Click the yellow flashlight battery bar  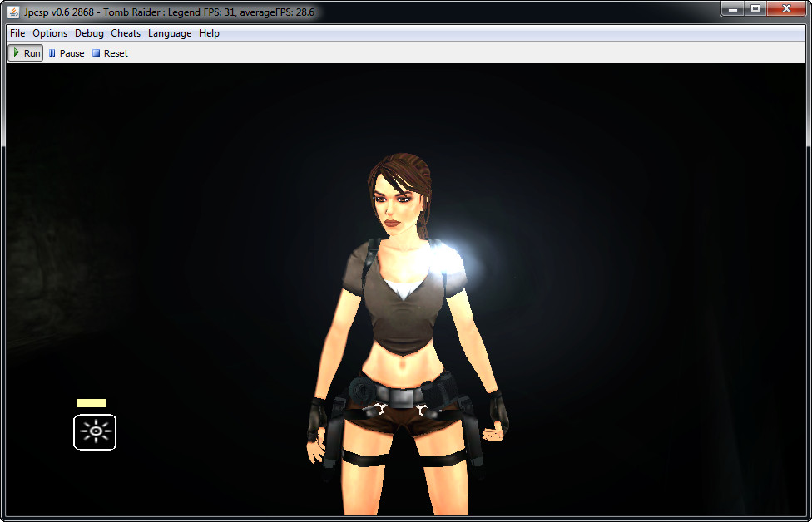point(92,403)
